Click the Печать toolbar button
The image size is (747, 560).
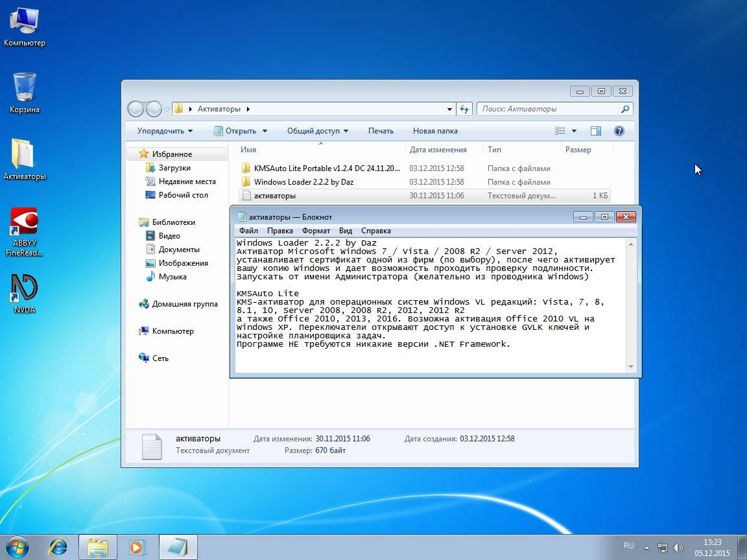(x=381, y=131)
